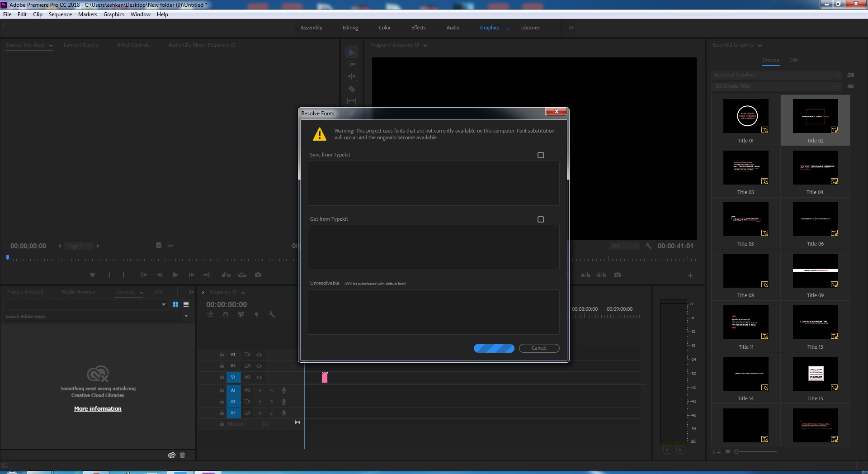This screenshot has height=474, width=868.
Task: Open Essential Graphics panel menu
Action: click(x=760, y=45)
